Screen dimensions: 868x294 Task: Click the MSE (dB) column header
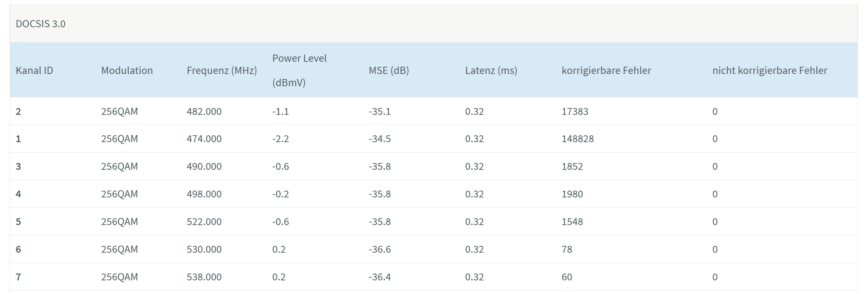point(389,70)
